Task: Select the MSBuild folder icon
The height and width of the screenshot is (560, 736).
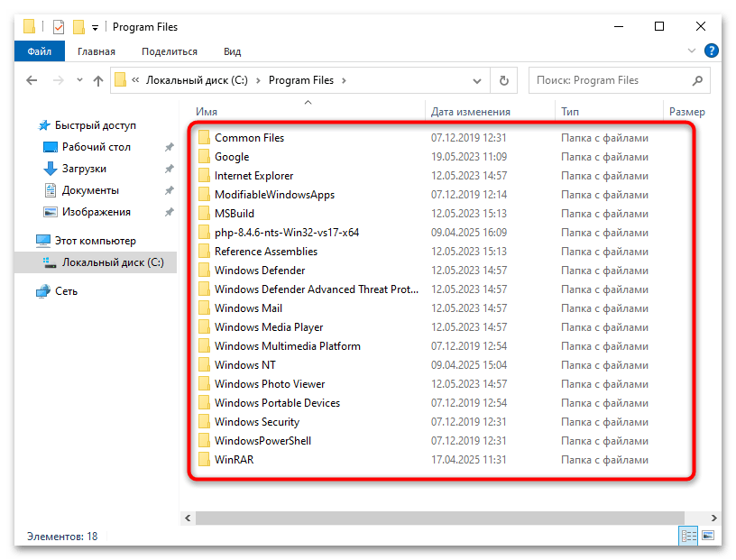Action: (x=204, y=213)
